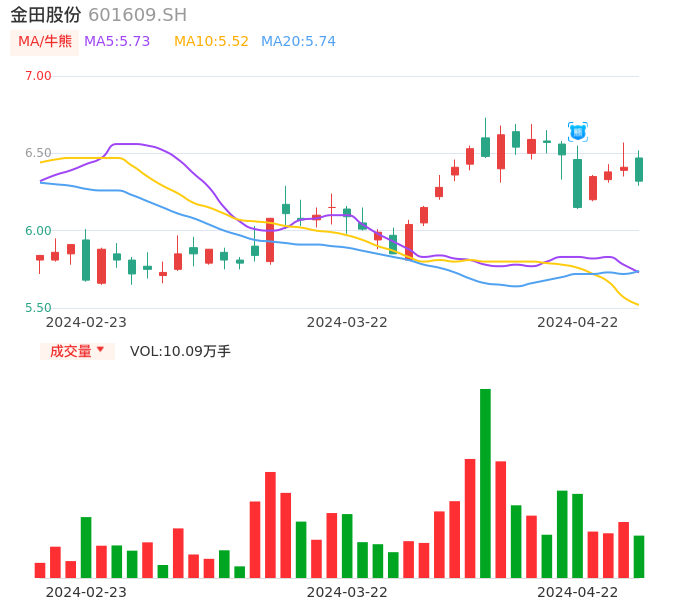The height and width of the screenshot is (606, 686).
Task: Click the 7.00 price axis label
Action: (38, 76)
